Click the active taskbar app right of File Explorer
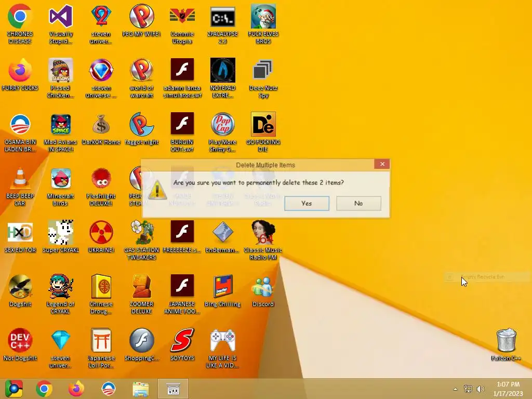 (x=173, y=389)
